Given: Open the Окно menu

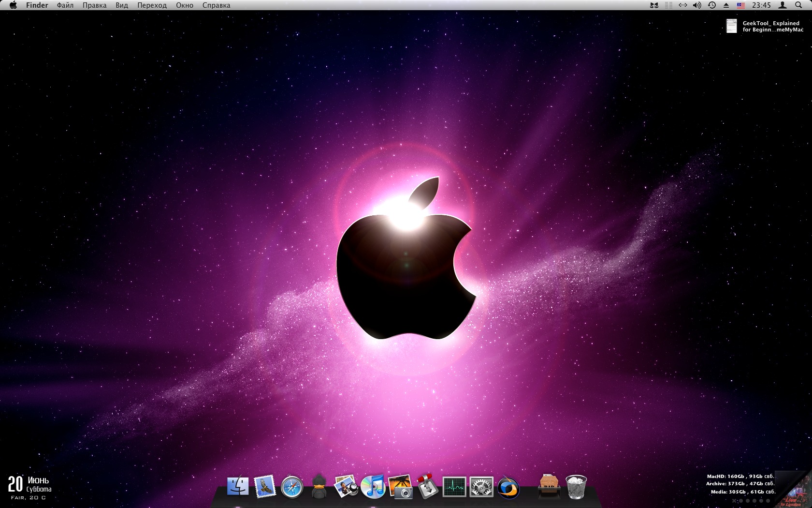Looking at the screenshot, I should pos(185,5).
